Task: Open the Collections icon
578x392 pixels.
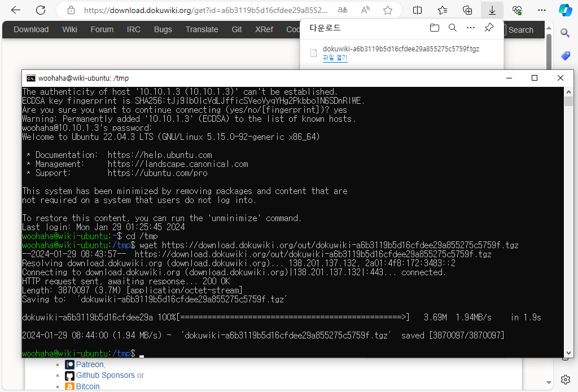Action: coord(467,10)
